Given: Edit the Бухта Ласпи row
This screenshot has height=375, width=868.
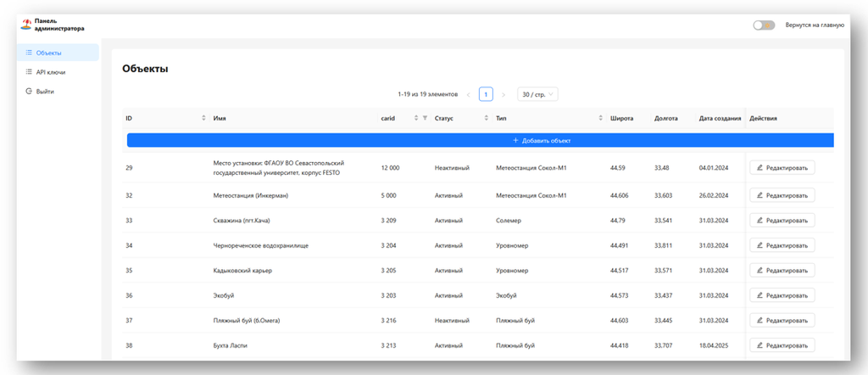Looking at the screenshot, I should pyautogui.click(x=782, y=345).
